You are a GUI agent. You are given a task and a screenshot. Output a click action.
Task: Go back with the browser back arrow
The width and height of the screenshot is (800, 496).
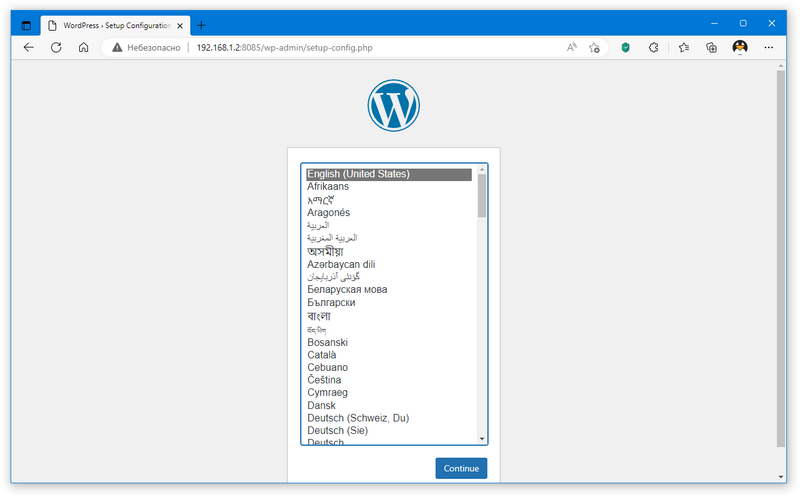[29, 47]
